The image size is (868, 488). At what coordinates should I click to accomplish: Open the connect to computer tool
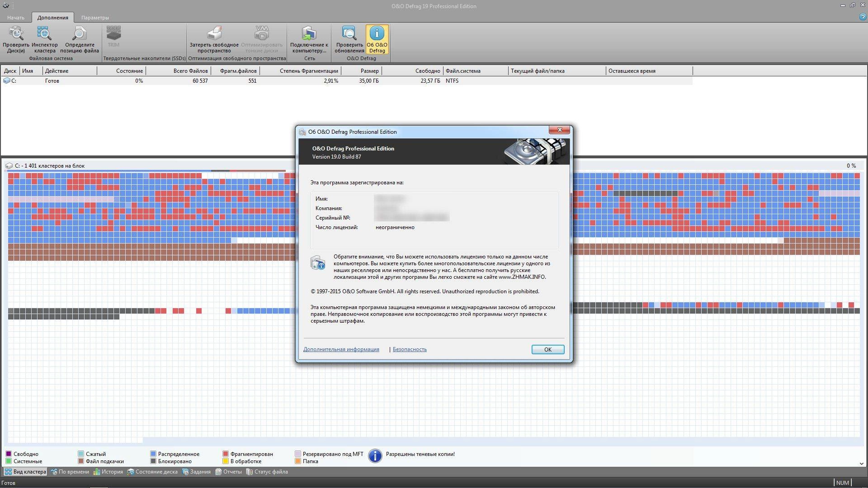pos(309,33)
